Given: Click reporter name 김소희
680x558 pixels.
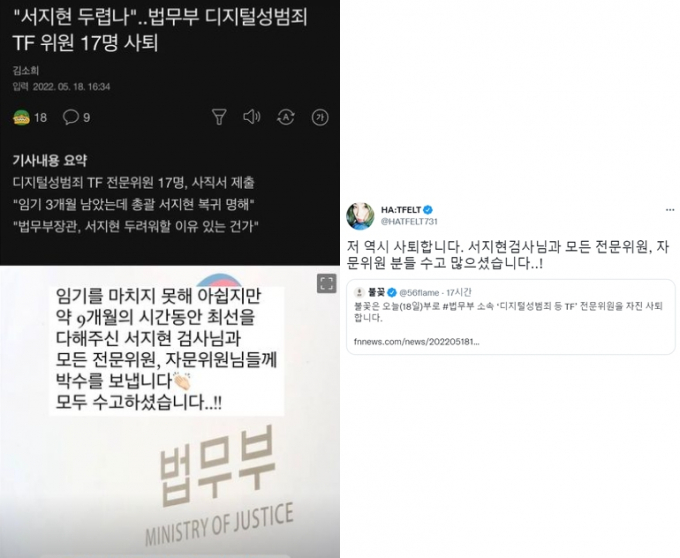Looking at the screenshot, I should [x=26, y=70].
